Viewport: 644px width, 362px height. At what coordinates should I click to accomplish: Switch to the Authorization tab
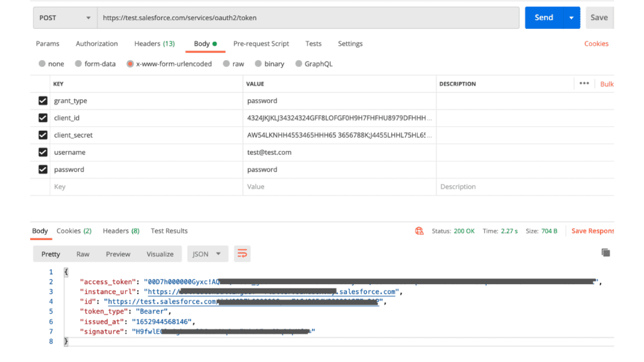pyautogui.click(x=97, y=44)
